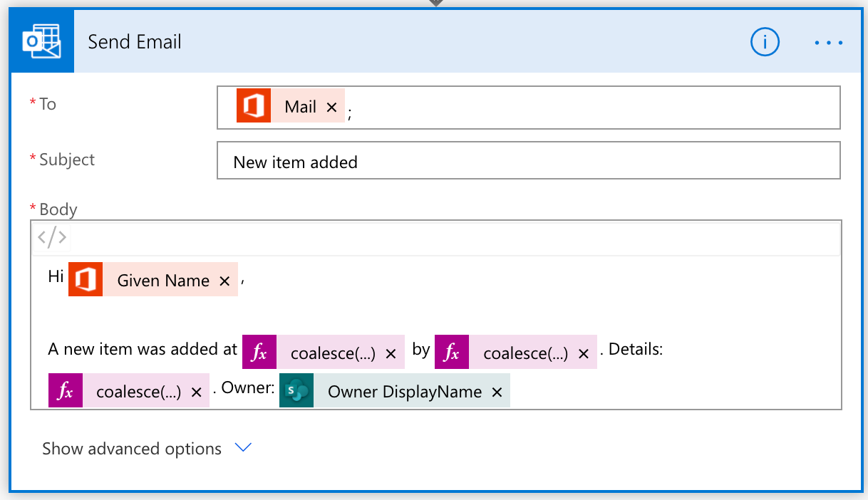The image size is (868, 500).
Task: Remove the coalesce expression after 'Details:'
Action: 197,390
